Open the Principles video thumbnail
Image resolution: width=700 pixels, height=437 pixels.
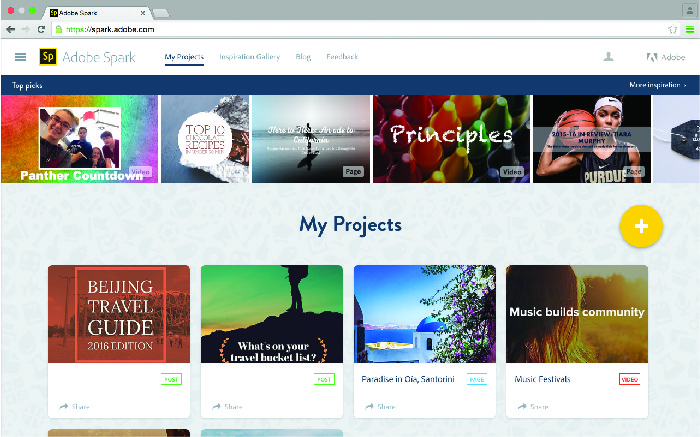451,139
